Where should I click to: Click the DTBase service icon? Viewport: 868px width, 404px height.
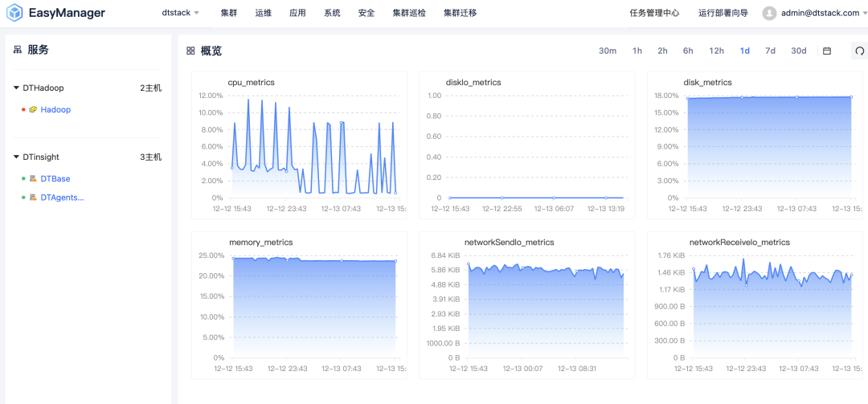click(33, 179)
